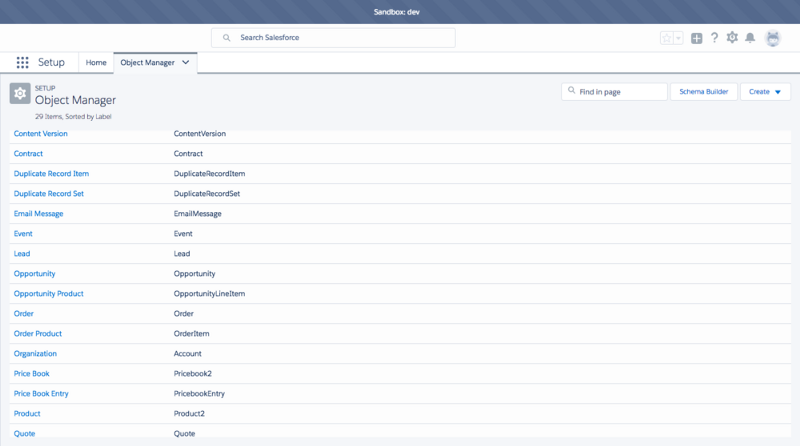Expand the favorites list dropdown arrow
The height and width of the screenshot is (446, 800).
click(x=679, y=38)
